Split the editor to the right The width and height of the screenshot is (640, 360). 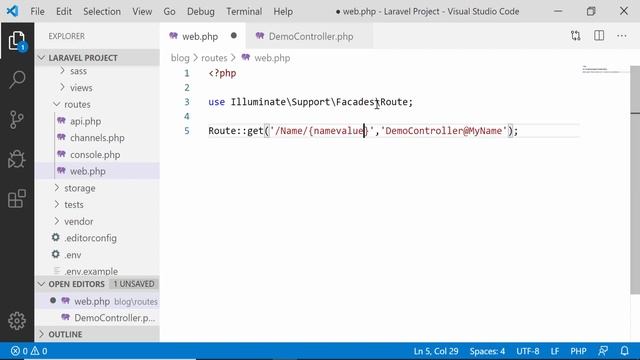click(599, 36)
